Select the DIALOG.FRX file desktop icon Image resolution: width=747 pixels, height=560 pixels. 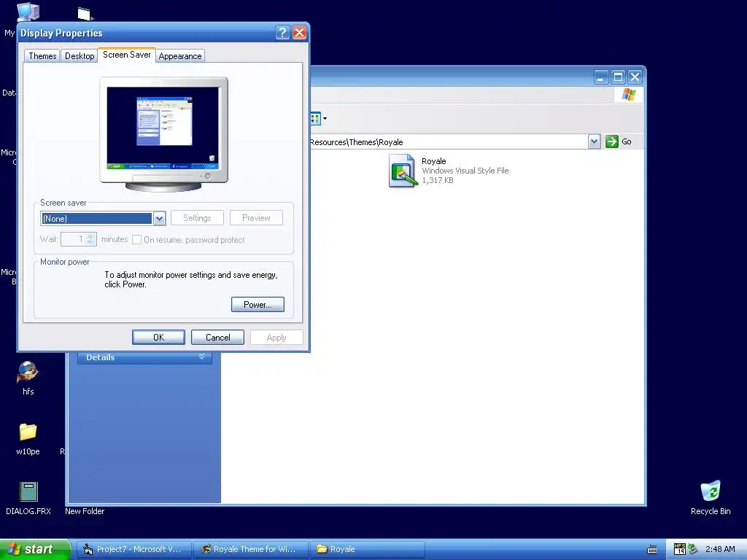pos(28,498)
